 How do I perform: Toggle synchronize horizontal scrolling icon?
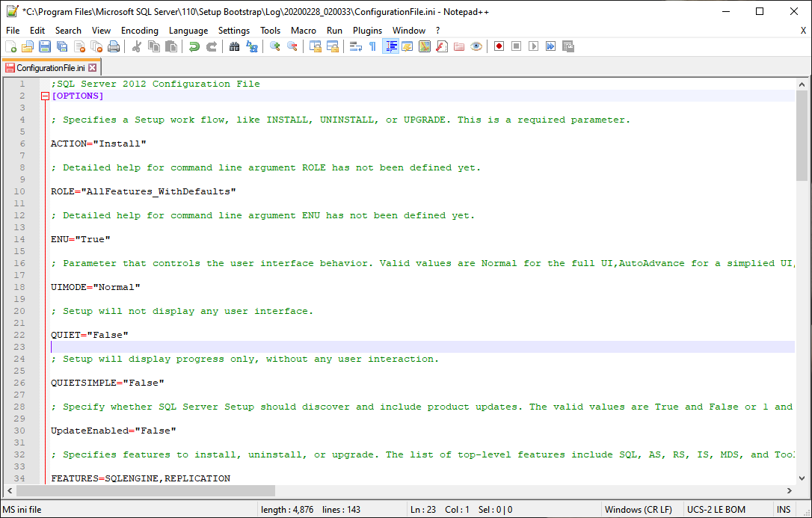click(x=333, y=46)
